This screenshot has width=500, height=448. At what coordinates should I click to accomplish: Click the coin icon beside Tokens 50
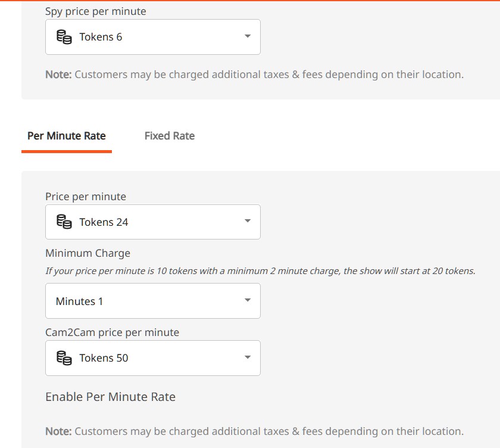(x=64, y=358)
